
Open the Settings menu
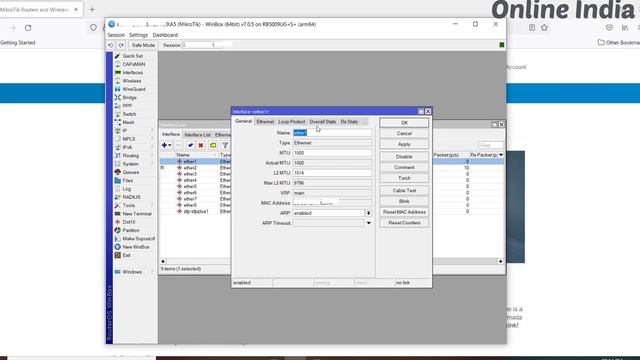pyautogui.click(x=138, y=35)
